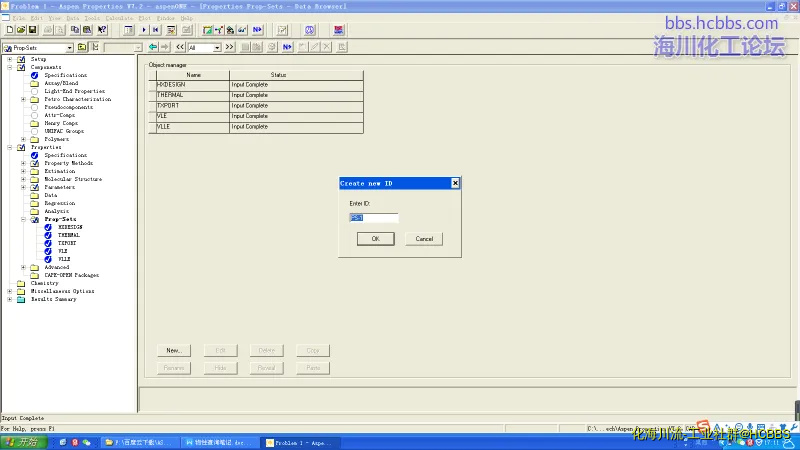Click the New file toolbar icon
The width and height of the screenshot is (800, 450).
(10, 30)
